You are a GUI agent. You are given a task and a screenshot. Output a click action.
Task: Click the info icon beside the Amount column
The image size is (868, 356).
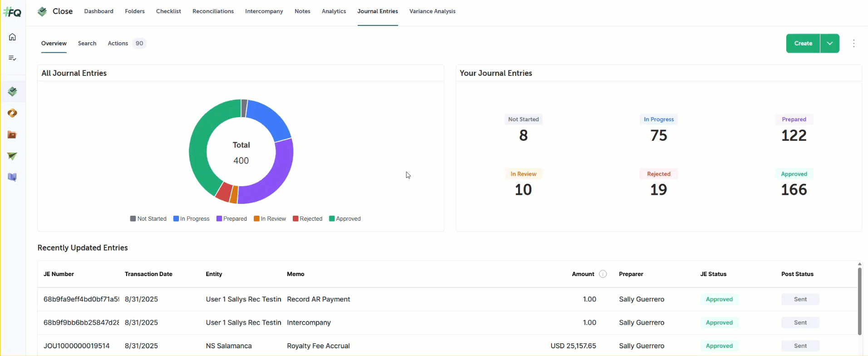coord(603,274)
